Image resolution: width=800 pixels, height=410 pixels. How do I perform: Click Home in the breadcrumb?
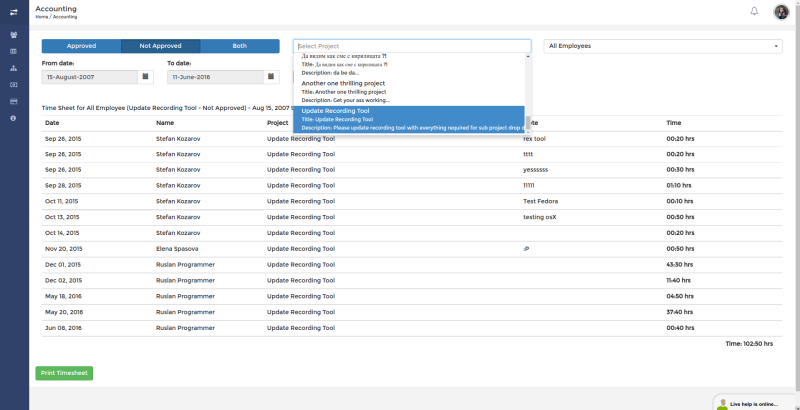tap(41, 17)
